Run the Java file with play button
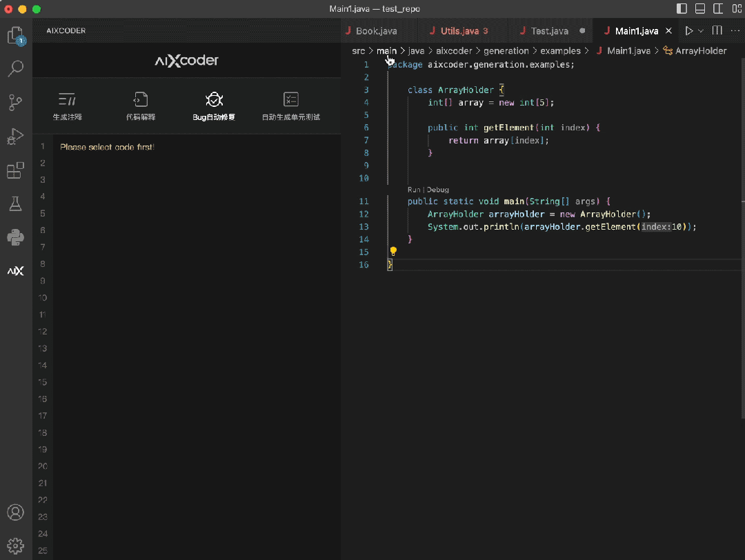The image size is (745, 560). (x=688, y=31)
